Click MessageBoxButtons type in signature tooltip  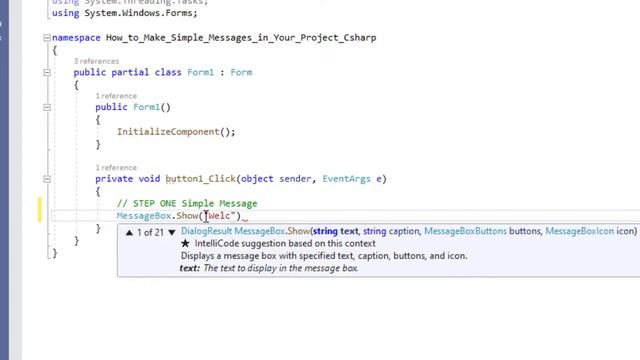pyautogui.click(x=465, y=231)
